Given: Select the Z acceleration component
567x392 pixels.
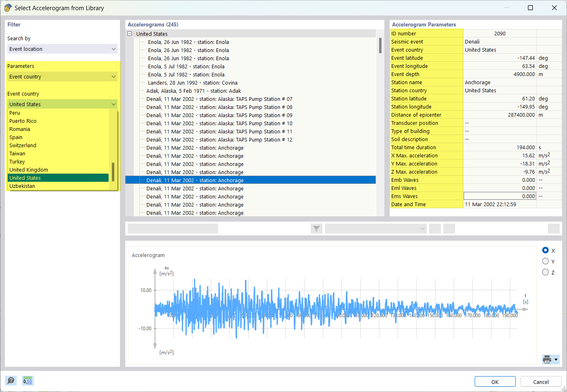Looking at the screenshot, I should click(x=545, y=272).
